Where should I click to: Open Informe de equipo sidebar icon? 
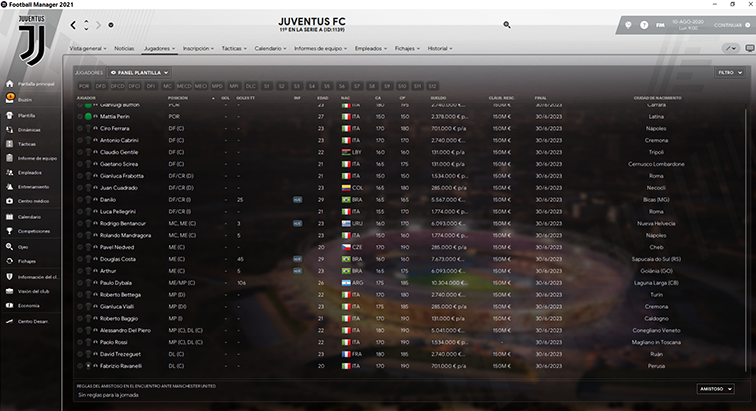[x=10, y=158]
